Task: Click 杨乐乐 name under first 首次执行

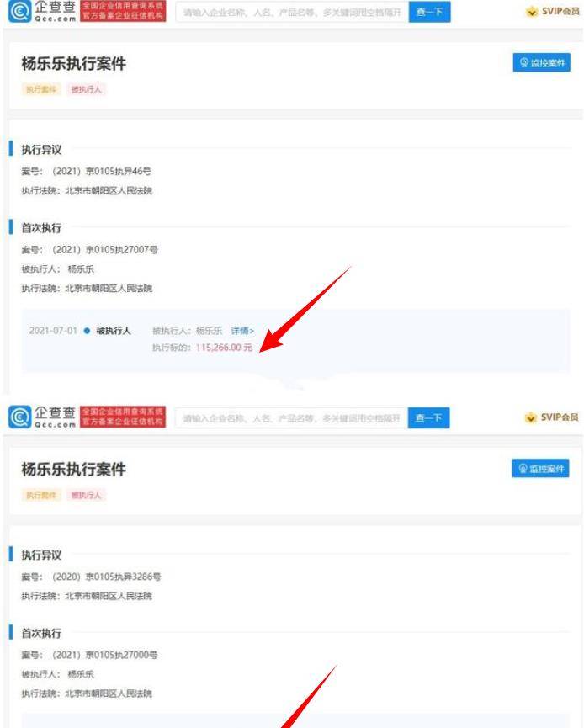Action: tap(81, 268)
